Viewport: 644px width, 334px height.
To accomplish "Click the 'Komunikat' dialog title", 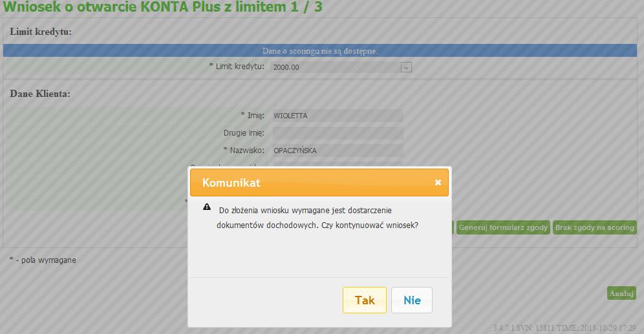I will pos(231,183).
